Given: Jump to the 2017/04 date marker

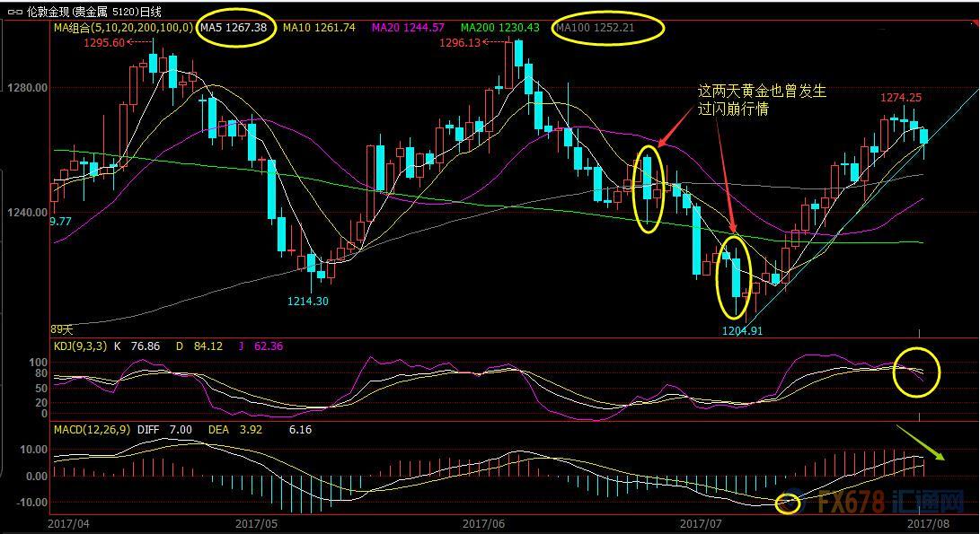Looking at the screenshot, I should pos(69,523).
